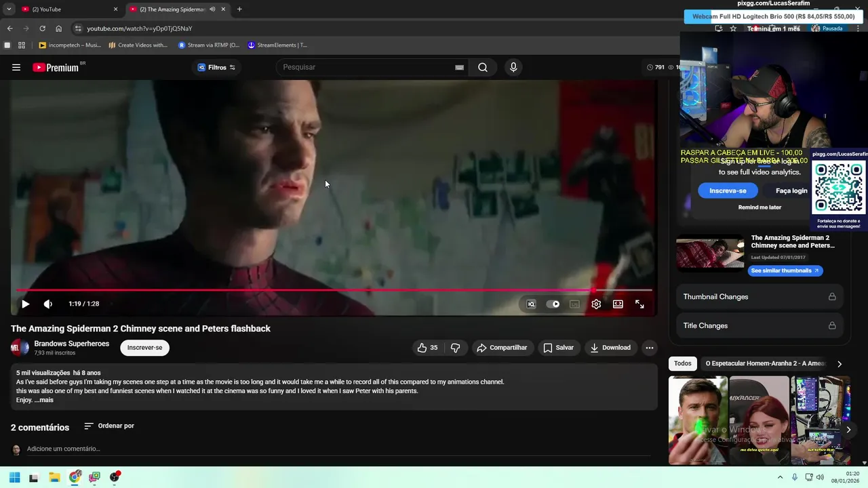Open the vidIQ video thumbnail preview
The width and height of the screenshot is (868, 488).
(710, 252)
